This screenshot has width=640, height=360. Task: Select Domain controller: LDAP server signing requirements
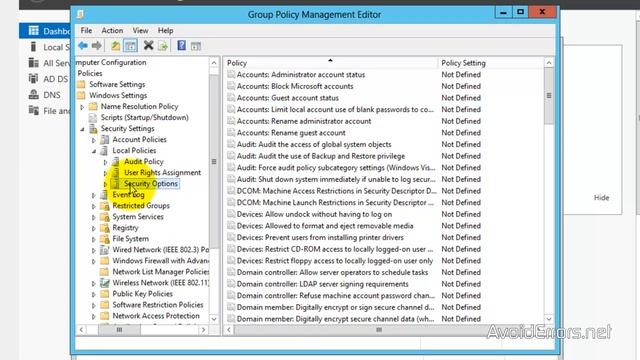point(322,284)
